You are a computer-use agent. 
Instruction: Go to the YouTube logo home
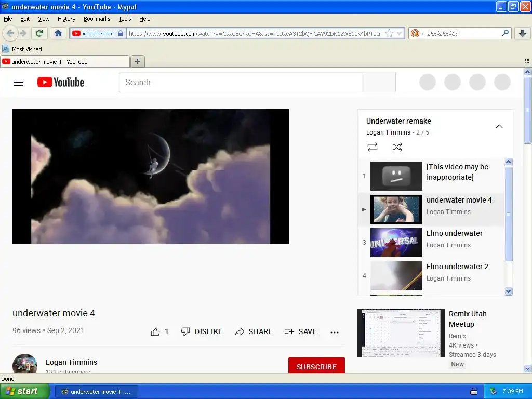point(61,83)
